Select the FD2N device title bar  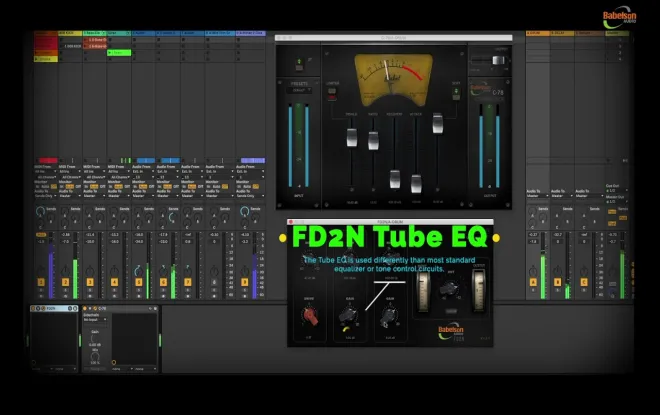[x=54, y=309]
